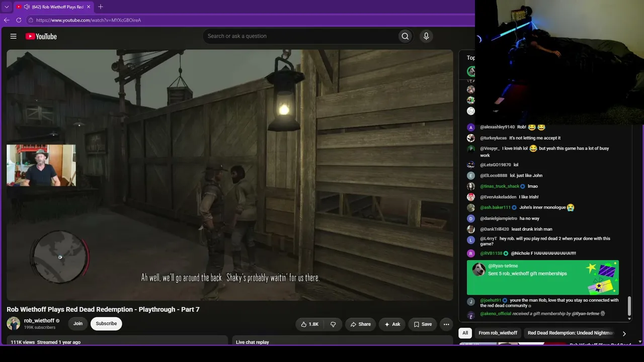Go to YouTube home via logo
644x362 pixels.
coord(41,36)
